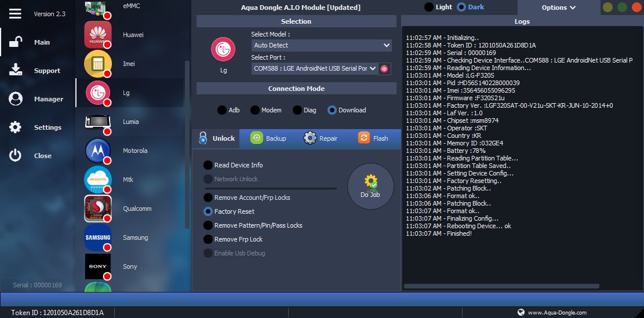
Task: Click the Flash tab orange icon
Action: point(364,138)
